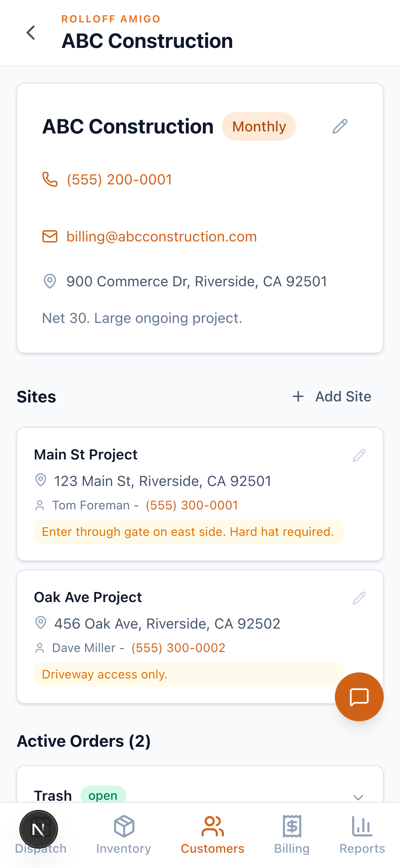Email billing@abcconstruction.com link

(161, 237)
